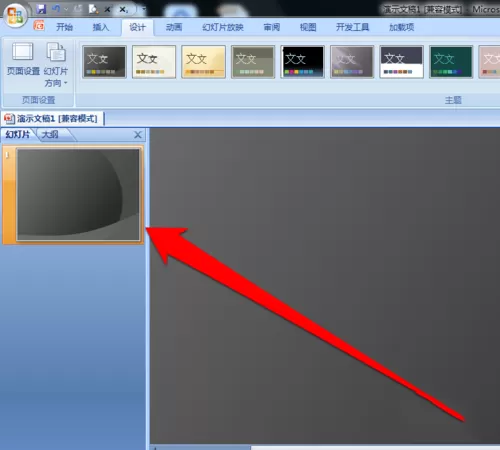Image resolution: width=500 pixels, height=450 pixels.
Task: Apply the navy and white seventh theme thumbnail
Action: tap(401, 62)
